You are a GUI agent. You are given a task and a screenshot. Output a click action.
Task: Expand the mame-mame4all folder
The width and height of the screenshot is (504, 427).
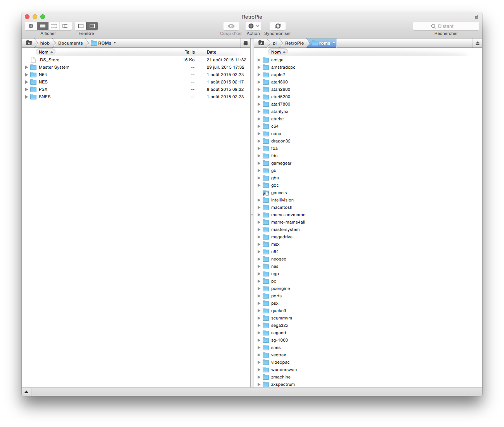pos(259,222)
